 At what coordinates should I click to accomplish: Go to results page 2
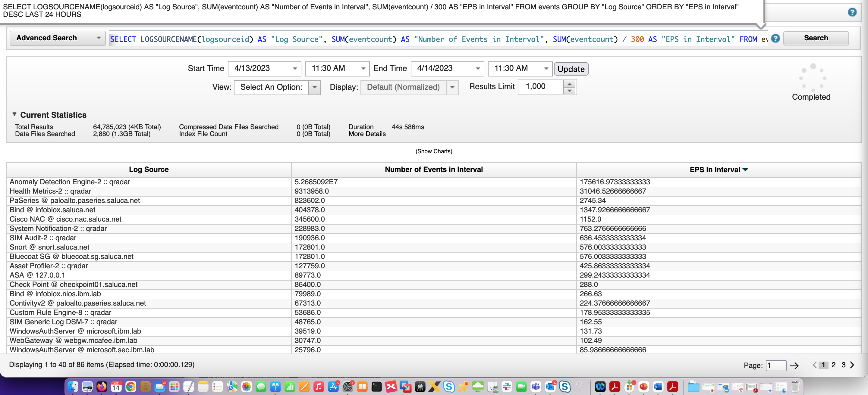(x=833, y=365)
